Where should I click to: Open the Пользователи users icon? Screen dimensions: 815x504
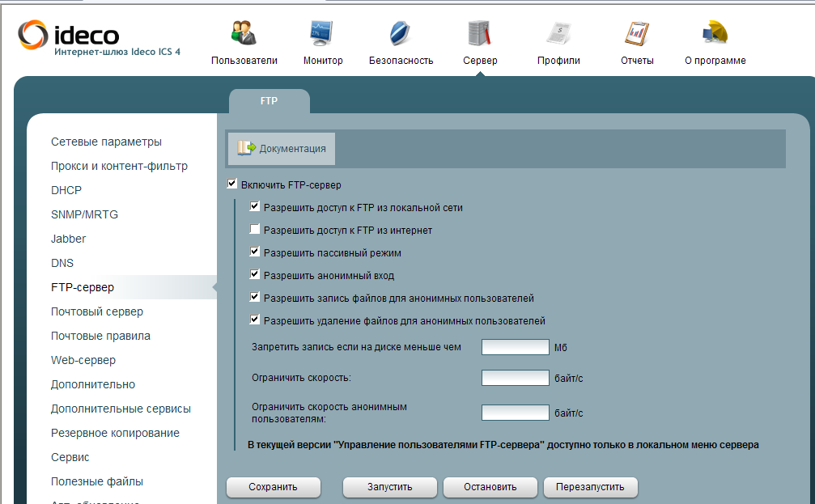point(244,33)
